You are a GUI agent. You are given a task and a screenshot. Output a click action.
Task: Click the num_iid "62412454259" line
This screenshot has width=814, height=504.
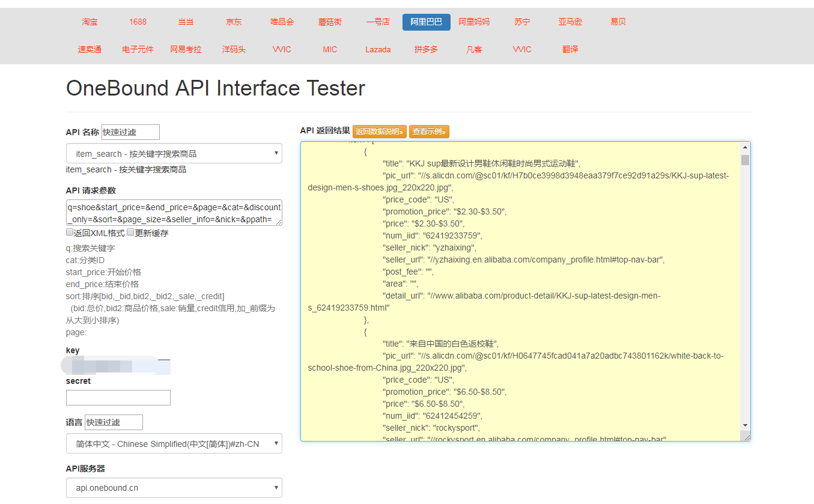point(433,416)
